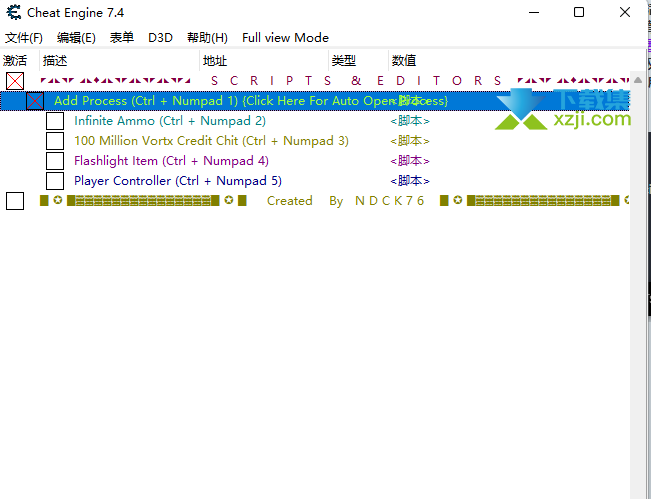Click the <脚本> value of Vortx Credit Chit
651x499 pixels.
(x=410, y=141)
